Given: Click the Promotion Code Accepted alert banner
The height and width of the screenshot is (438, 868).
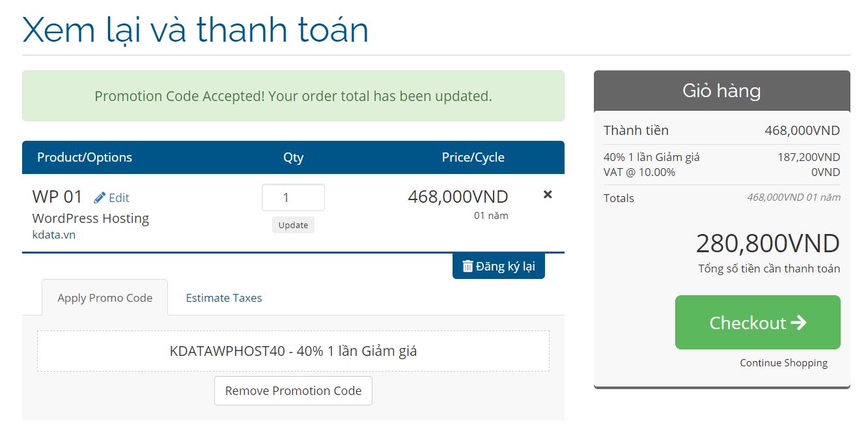Looking at the screenshot, I should tap(293, 96).
